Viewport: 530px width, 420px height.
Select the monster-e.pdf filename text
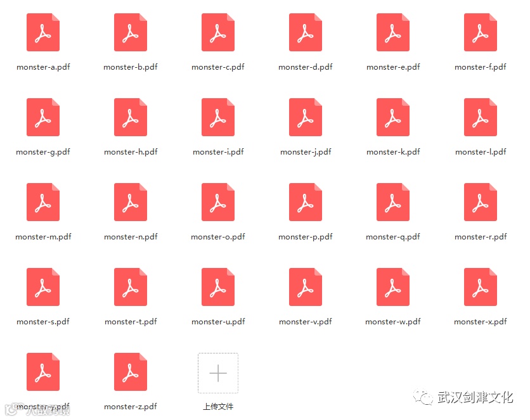393,67
